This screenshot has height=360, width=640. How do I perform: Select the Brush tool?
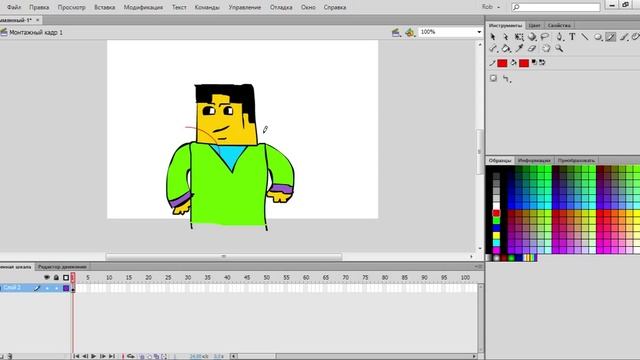tap(624, 37)
